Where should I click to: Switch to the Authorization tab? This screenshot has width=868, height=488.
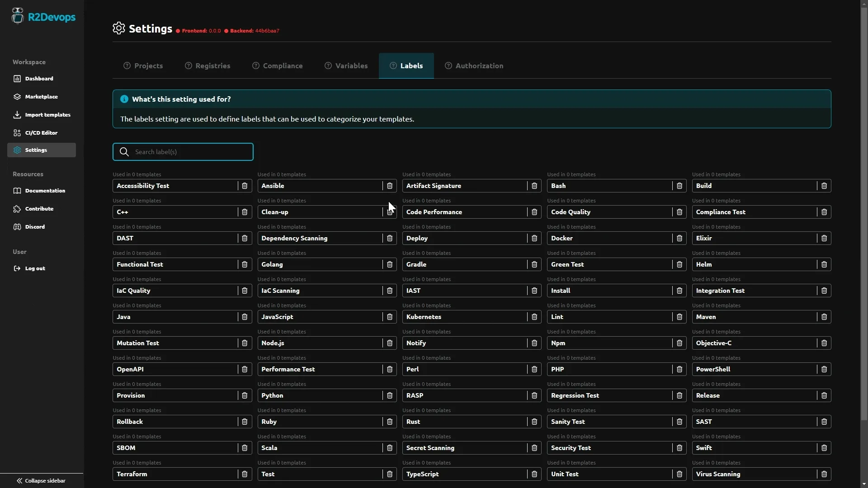click(473, 66)
